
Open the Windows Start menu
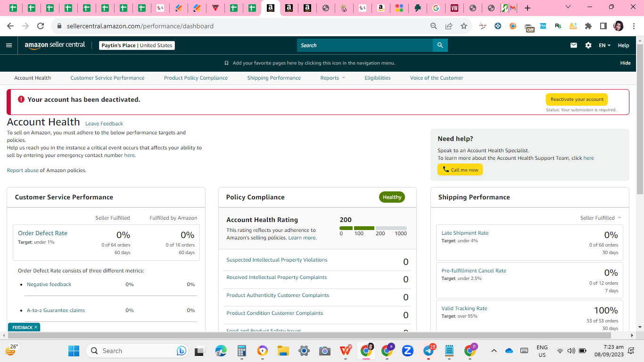(74, 351)
